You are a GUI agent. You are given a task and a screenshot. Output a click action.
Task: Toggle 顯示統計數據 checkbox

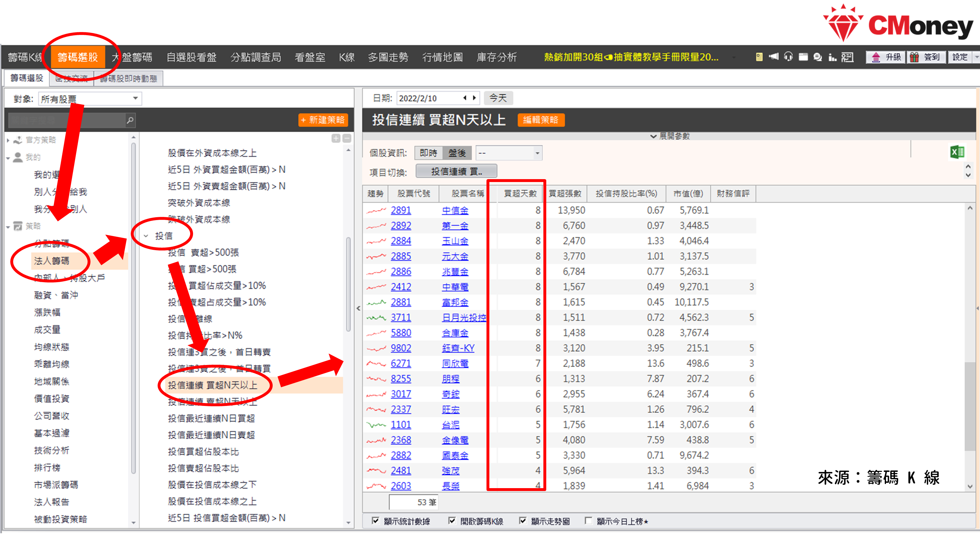click(376, 521)
